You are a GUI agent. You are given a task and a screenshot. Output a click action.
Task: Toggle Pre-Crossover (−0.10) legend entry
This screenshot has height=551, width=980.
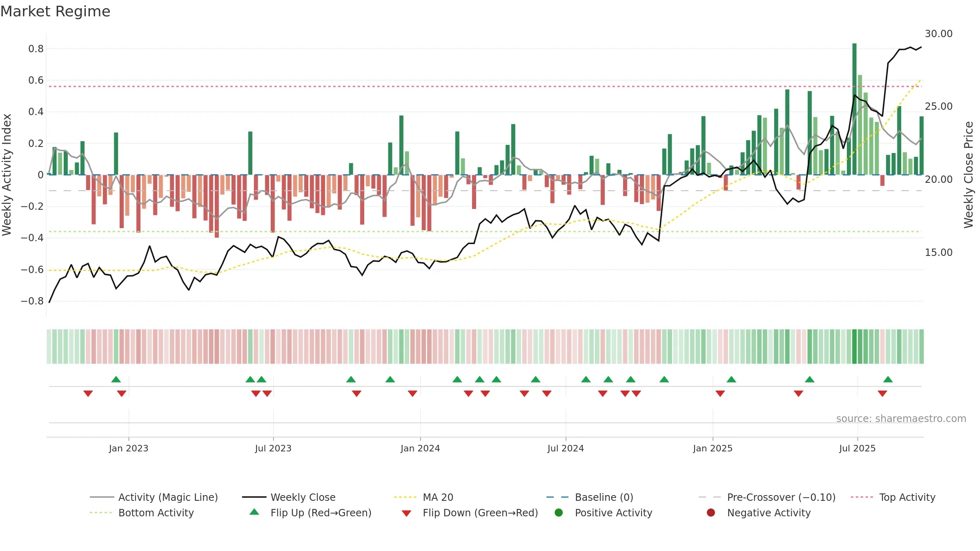pyautogui.click(x=767, y=497)
